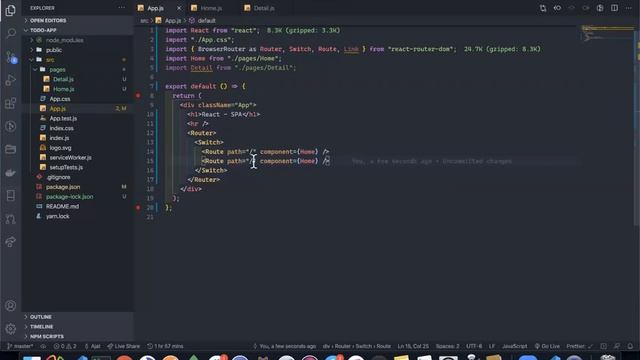Click Live Share in status bar
This screenshot has width=640, height=360.
124,346
